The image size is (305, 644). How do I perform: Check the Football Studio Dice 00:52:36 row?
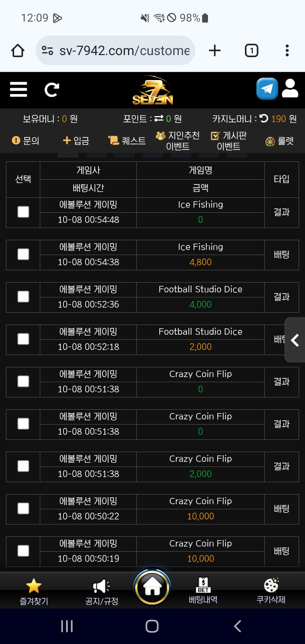point(23,297)
